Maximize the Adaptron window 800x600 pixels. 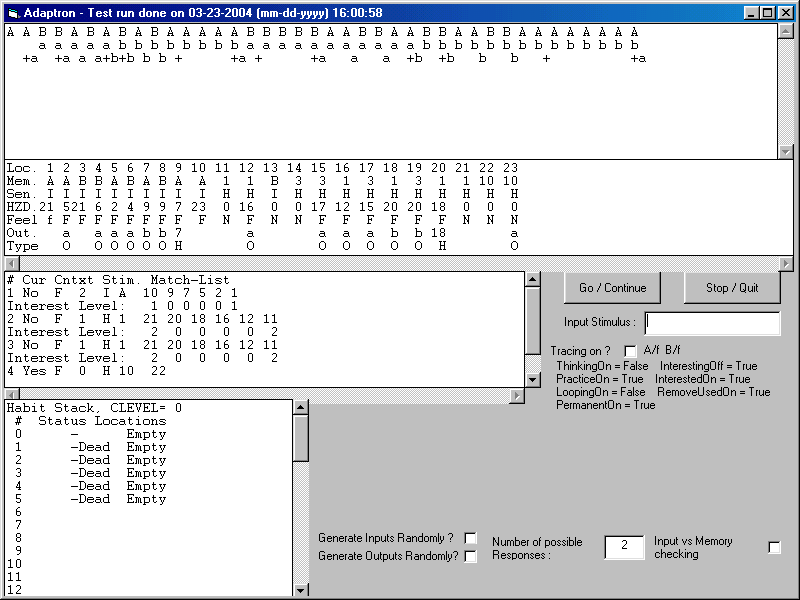point(767,13)
